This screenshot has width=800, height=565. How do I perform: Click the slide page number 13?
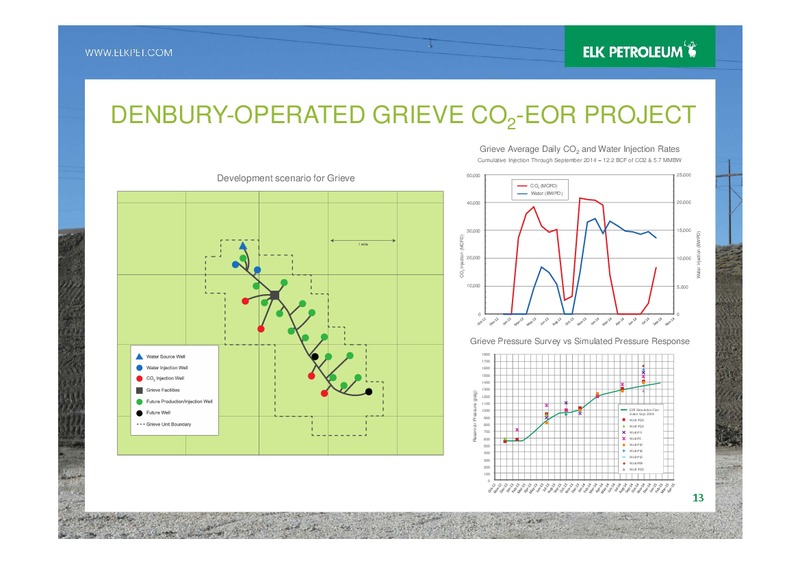click(x=698, y=498)
